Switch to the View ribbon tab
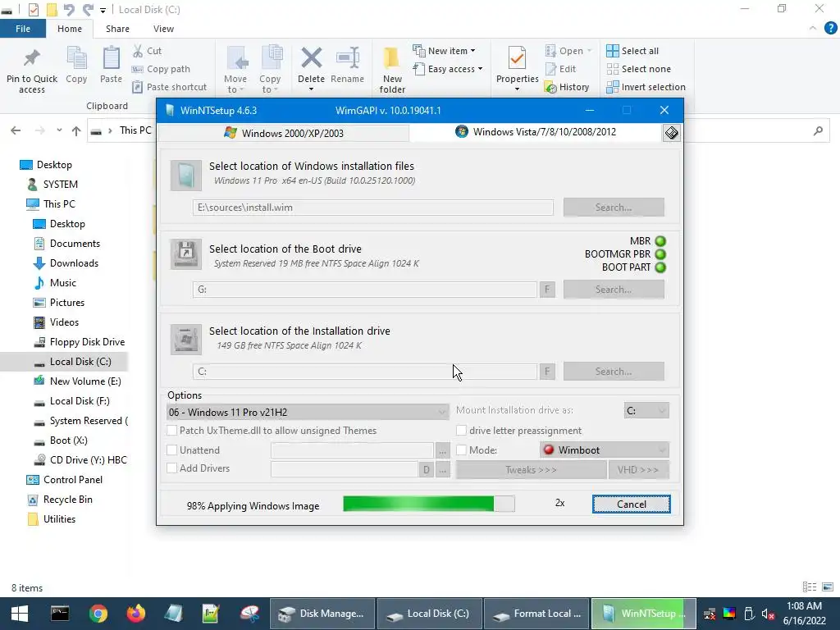840x630 pixels. [x=163, y=29]
